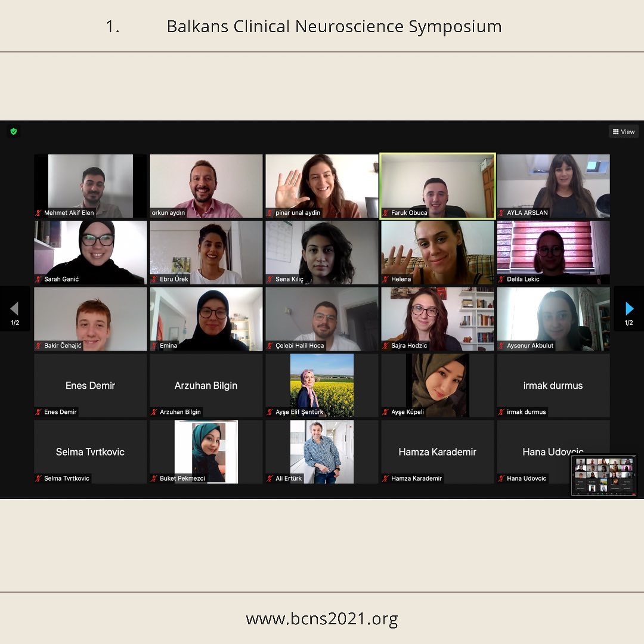Select the Enes Demir participant tile
Screen dimensions: 644x644
coord(90,385)
